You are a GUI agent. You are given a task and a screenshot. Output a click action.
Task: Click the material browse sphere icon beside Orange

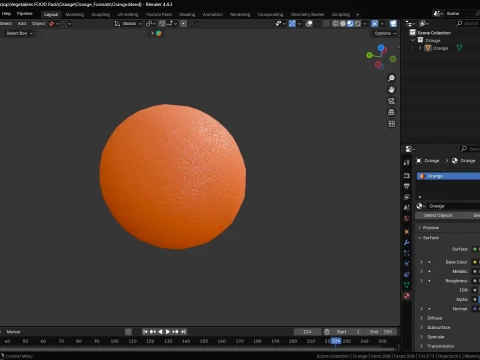(x=420, y=206)
